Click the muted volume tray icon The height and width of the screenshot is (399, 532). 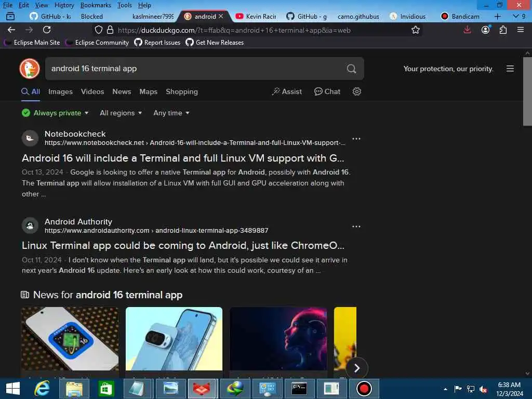(484, 390)
